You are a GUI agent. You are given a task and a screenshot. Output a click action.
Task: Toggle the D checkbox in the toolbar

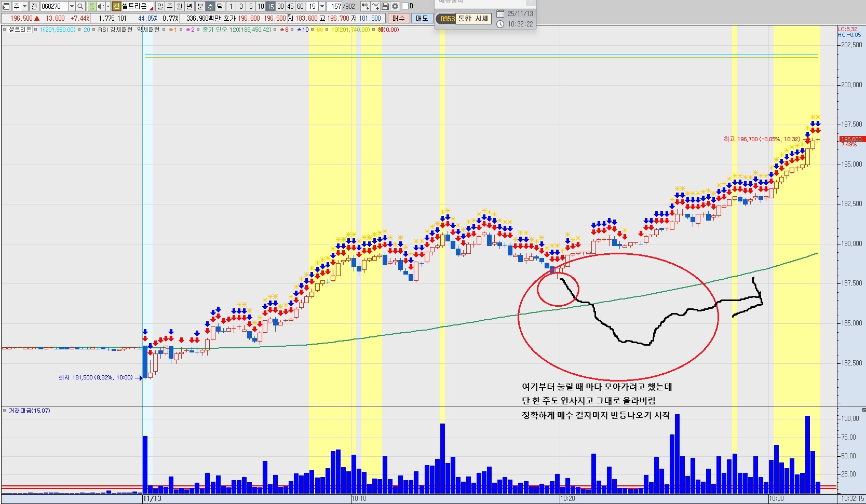tap(405, 6)
